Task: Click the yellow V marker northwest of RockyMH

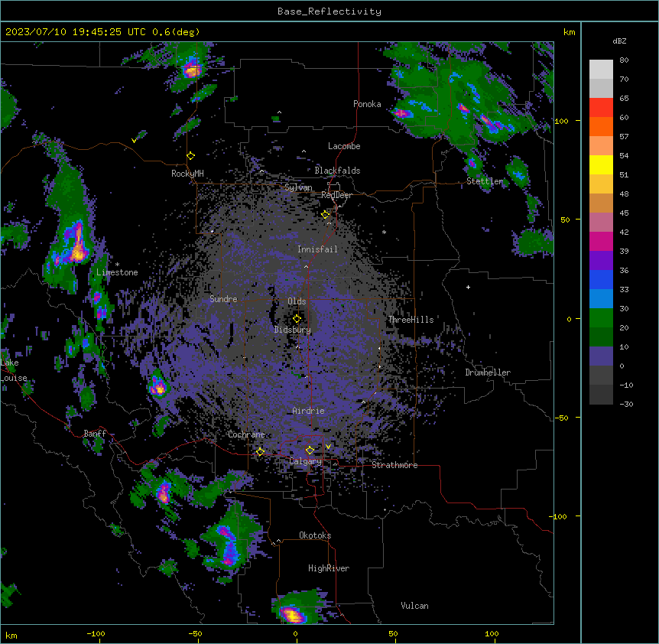Action: [x=134, y=141]
